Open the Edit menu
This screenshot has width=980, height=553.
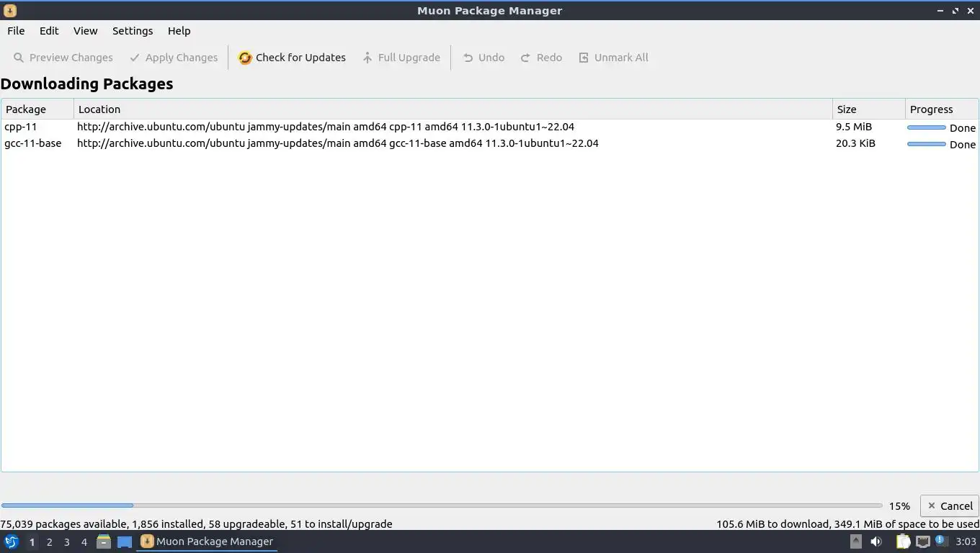point(49,31)
